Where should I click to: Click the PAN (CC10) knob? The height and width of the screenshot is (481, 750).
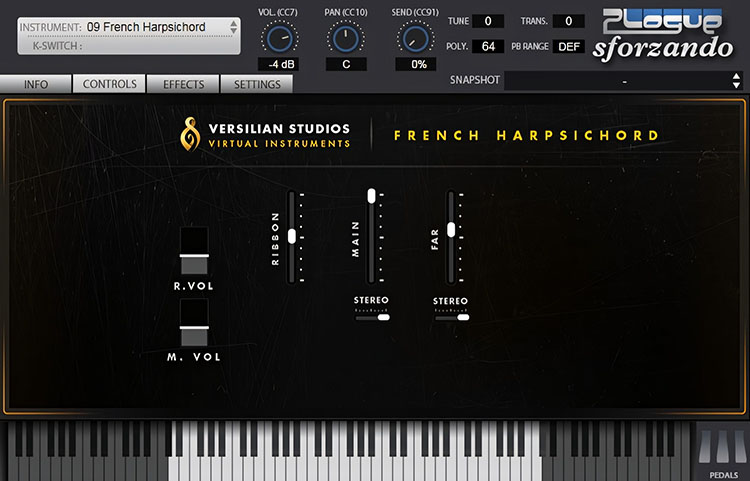pos(346,39)
